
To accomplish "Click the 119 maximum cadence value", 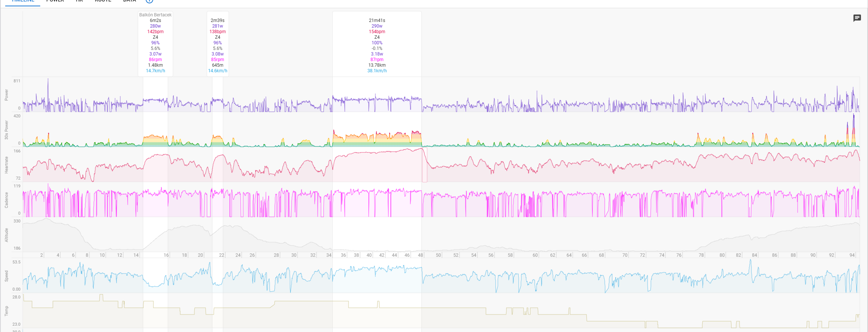I will 17,186.
